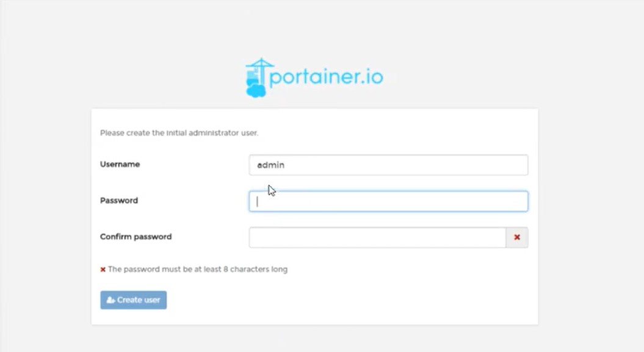Click the Username label
The width and height of the screenshot is (644, 352).
point(120,164)
